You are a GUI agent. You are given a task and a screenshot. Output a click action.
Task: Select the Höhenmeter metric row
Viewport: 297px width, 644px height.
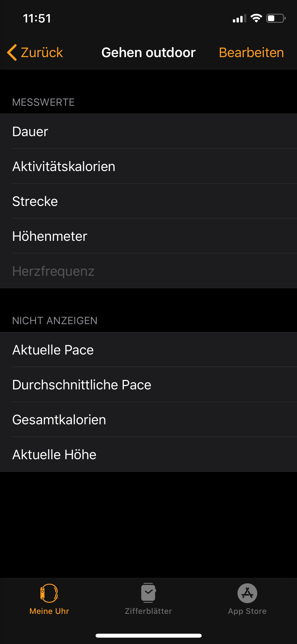tap(148, 236)
